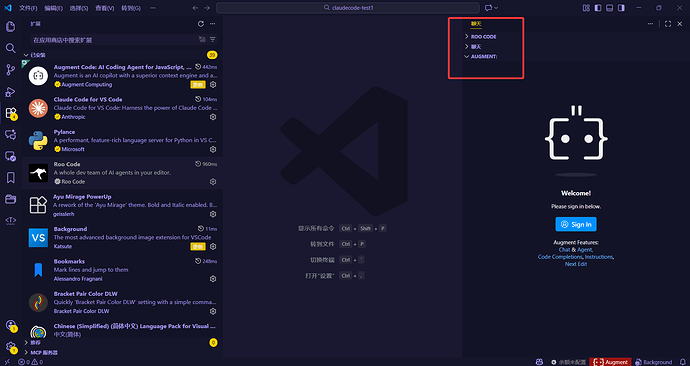Click the Bookmarks activity bar icon
The image size is (690, 366).
coord(10,177)
